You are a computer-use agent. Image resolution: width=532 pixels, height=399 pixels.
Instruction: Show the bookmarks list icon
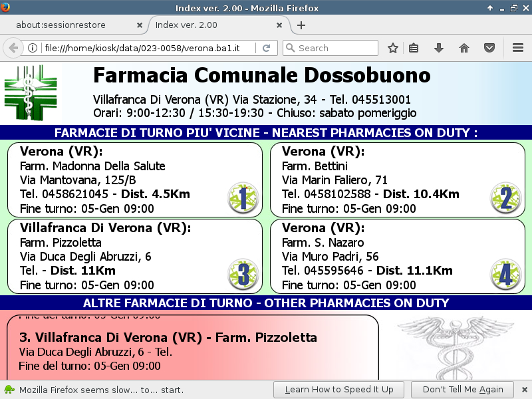pos(414,48)
